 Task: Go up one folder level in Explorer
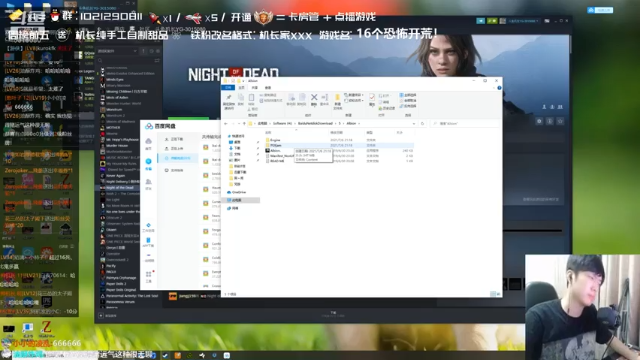tap(244, 123)
